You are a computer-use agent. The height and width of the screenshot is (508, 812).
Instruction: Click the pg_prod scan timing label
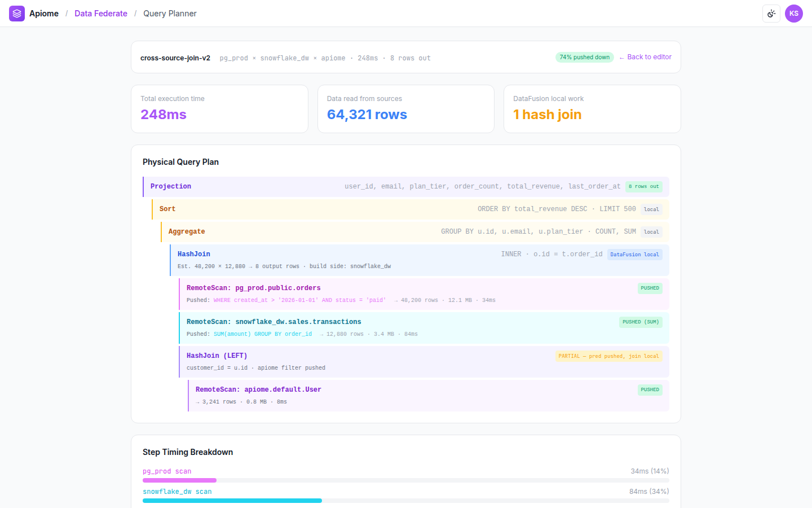click(167, 471)
